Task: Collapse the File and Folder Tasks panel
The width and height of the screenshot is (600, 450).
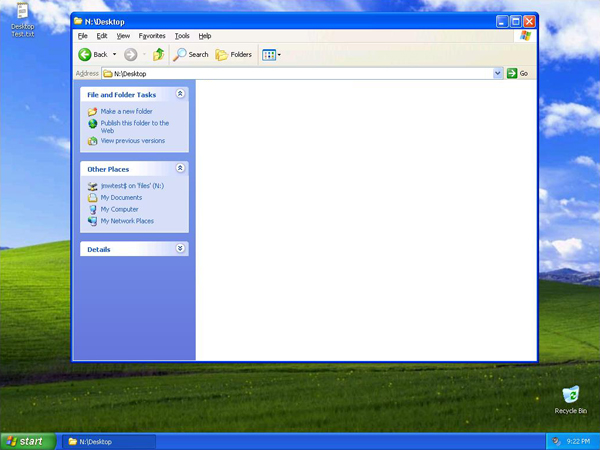Action: [x=180, y=94]
